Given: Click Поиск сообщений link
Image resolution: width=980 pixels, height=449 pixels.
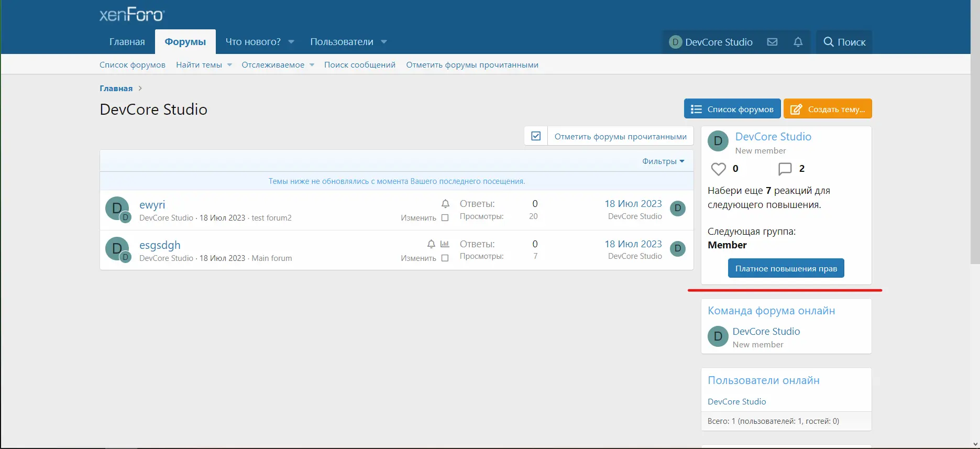Looking at the screenshot, I should click(360, 65).
